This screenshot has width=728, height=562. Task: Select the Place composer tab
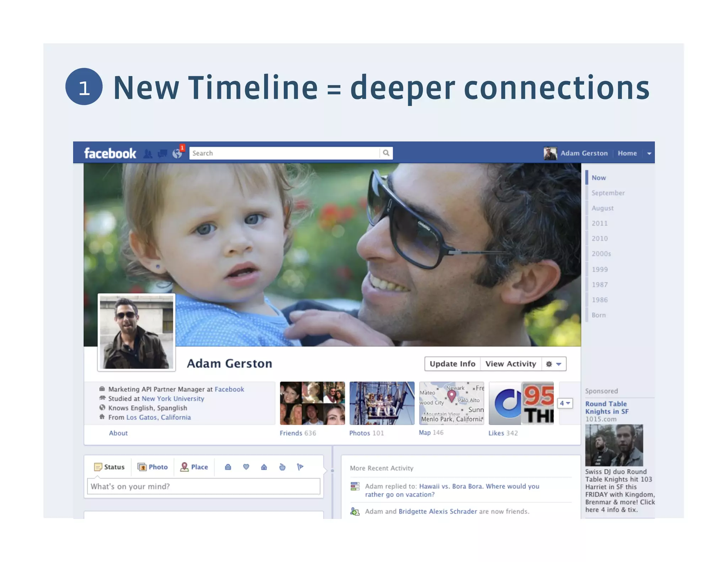pos(194,467)
